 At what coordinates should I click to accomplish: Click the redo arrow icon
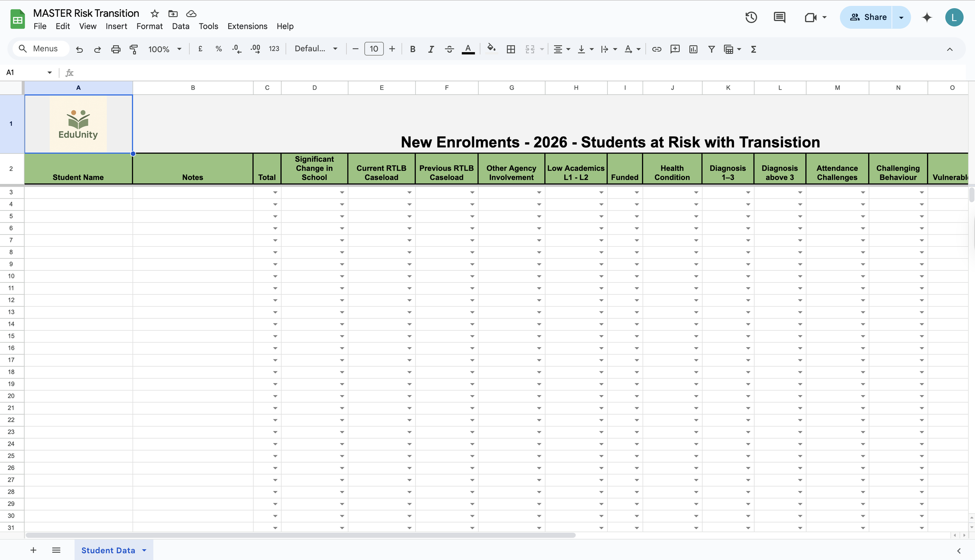tap(97, 49)
